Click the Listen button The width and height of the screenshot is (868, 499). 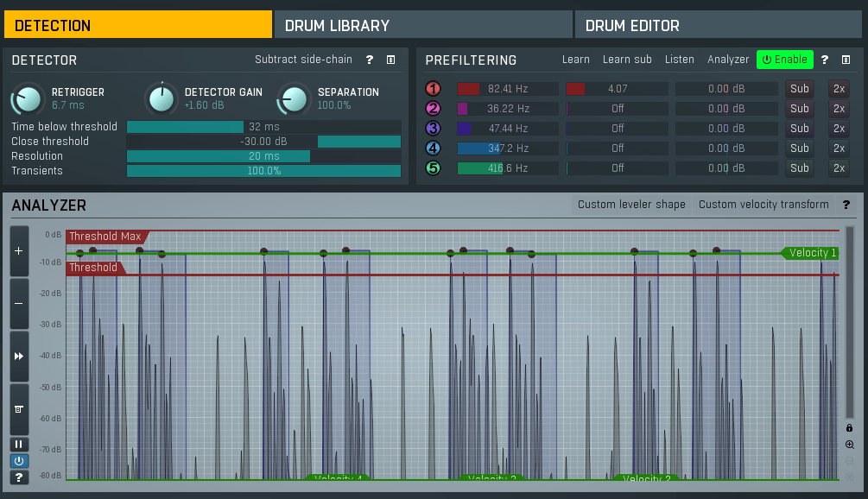pyautogui.click(x=679, y=60)
